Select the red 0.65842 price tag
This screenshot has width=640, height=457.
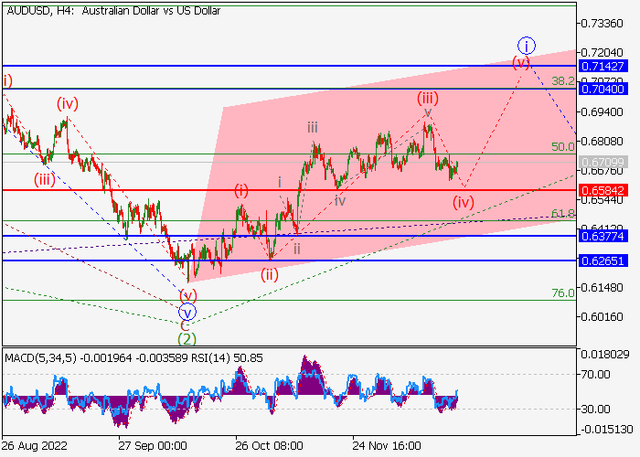pyautogui.click(x=607, y=189)
